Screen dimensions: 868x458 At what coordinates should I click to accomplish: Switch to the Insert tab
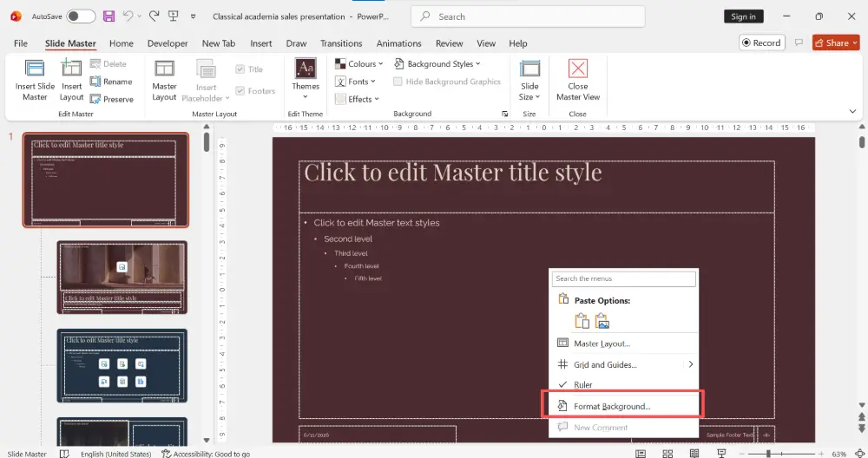[x=260, y=43]
